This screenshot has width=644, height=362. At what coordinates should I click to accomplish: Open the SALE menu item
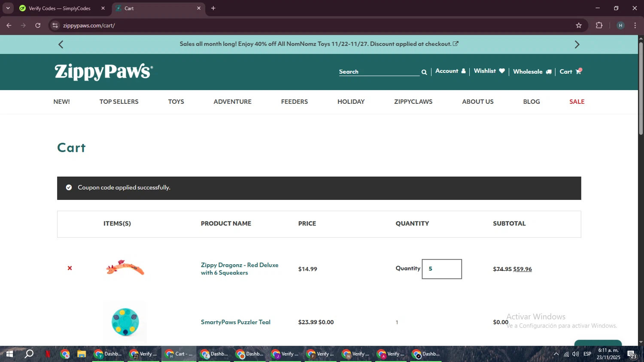point(577,102)
